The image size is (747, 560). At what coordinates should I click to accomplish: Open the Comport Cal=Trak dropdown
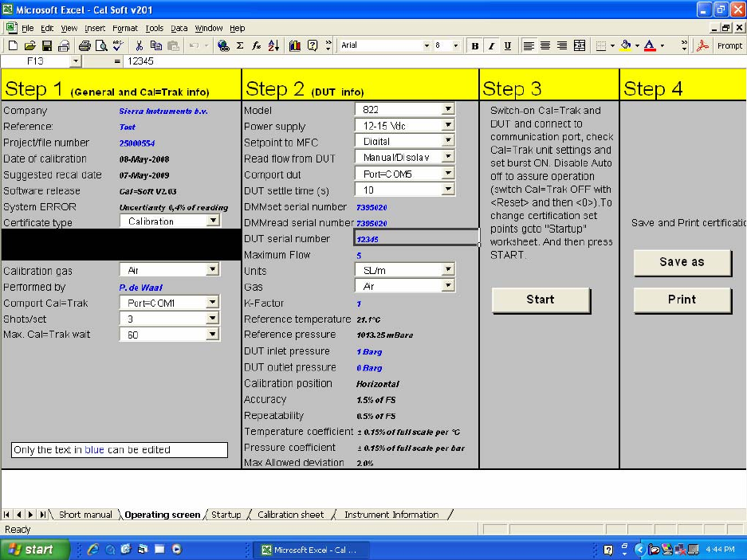pos(213,302)
